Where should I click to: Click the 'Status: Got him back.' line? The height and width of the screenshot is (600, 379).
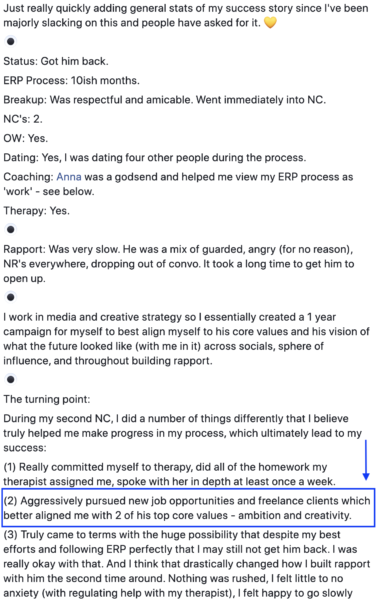[x=56, y=61]
